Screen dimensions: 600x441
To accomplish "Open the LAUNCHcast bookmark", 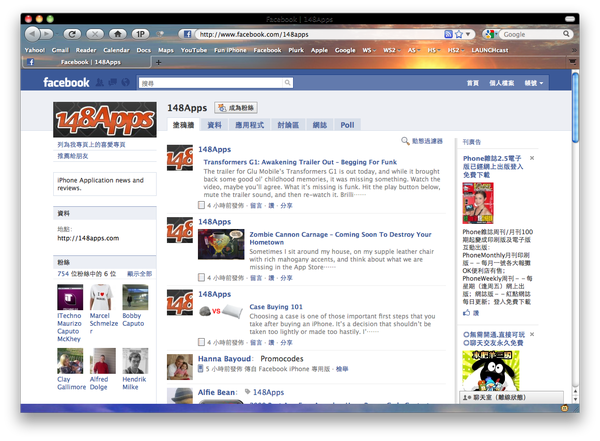I will tap(490, 50).
